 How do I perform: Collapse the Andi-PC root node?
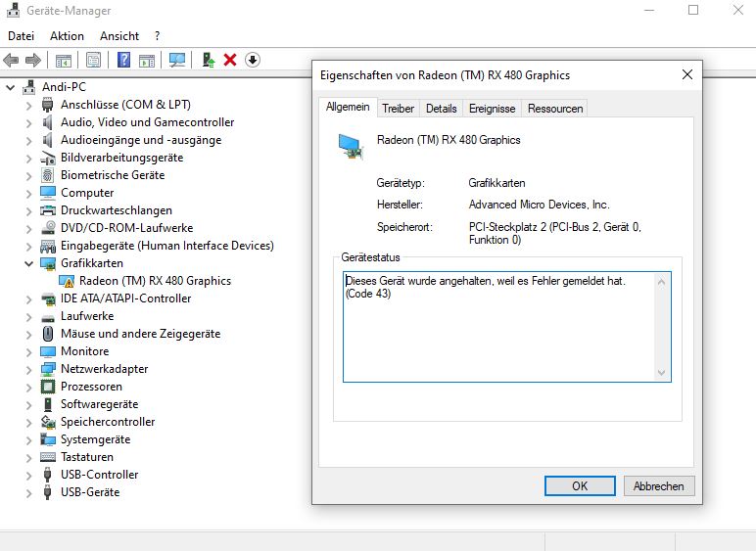(x=11, y=88)
